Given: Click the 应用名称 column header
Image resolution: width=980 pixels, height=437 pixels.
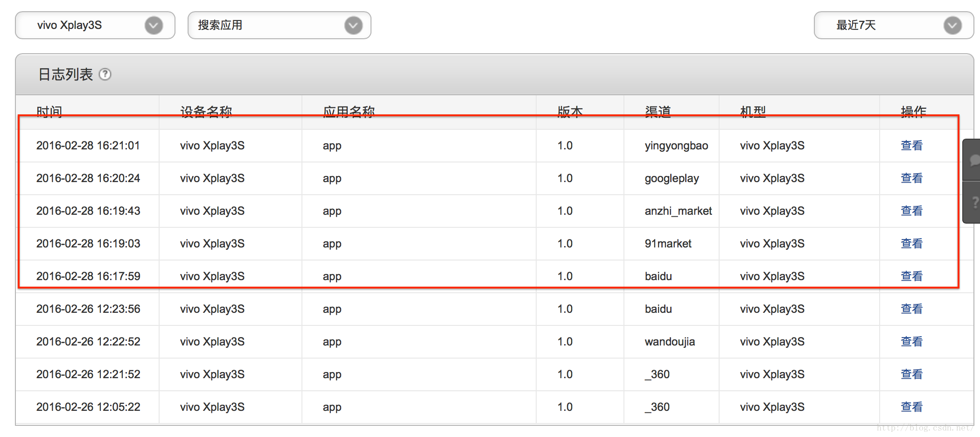Looking at the screenshot, I should 349,112.
